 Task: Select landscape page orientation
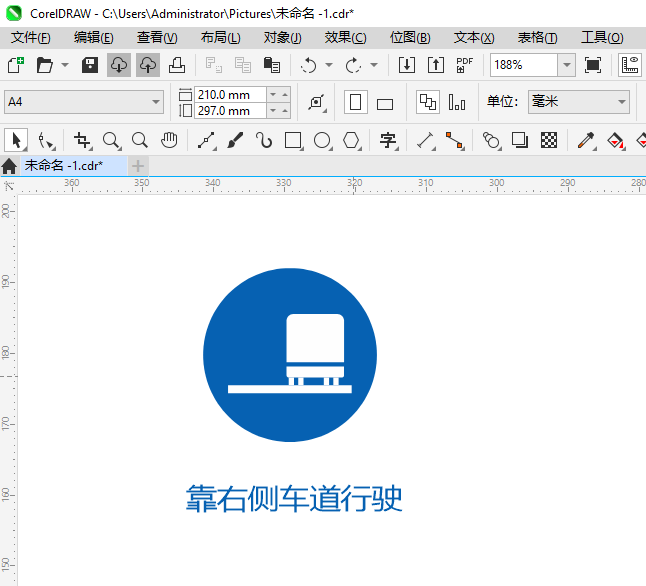[x=385, y=104]
